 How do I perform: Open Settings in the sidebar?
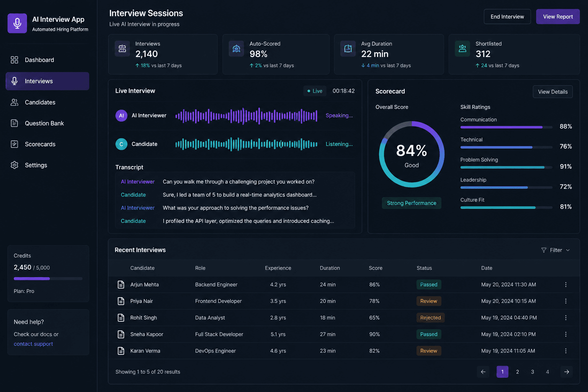pyautogui.click(x=47, y=165)
